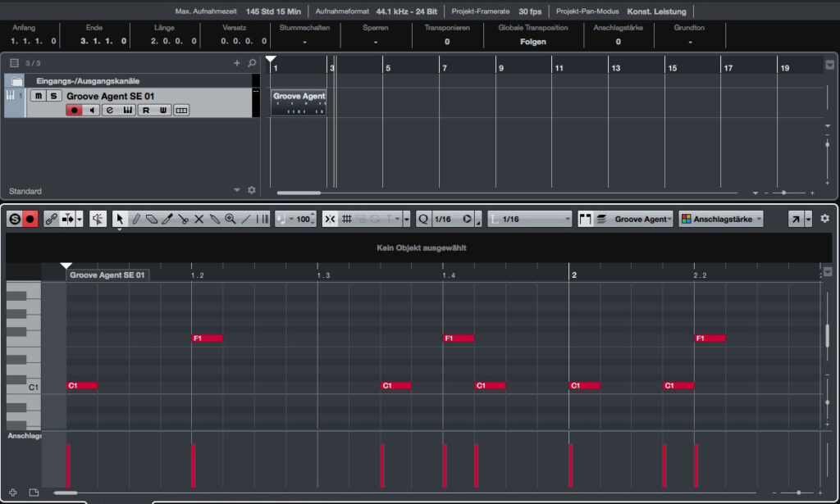Toggle monitor on Groove Agent track
Screen dimensions: 840x504
(92, 110)
